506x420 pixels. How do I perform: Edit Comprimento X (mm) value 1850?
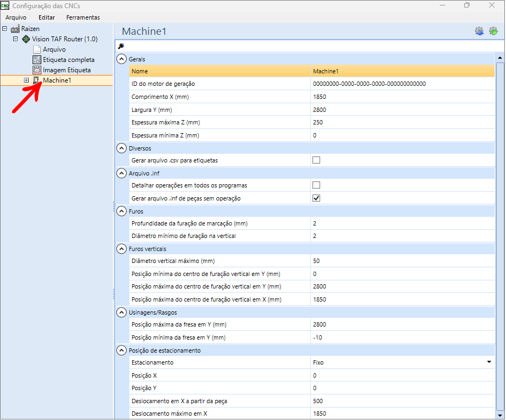(402, 97)
